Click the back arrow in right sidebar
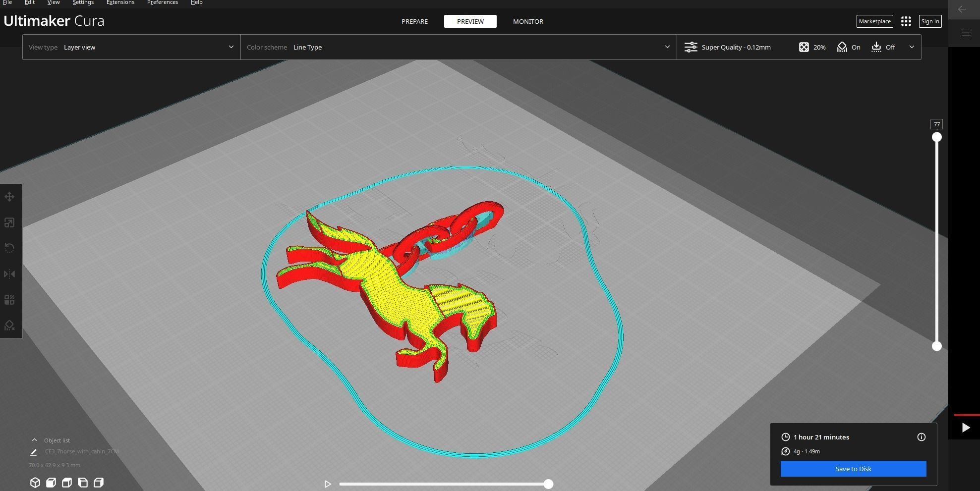The image size is (980, 491). [962, 9]
